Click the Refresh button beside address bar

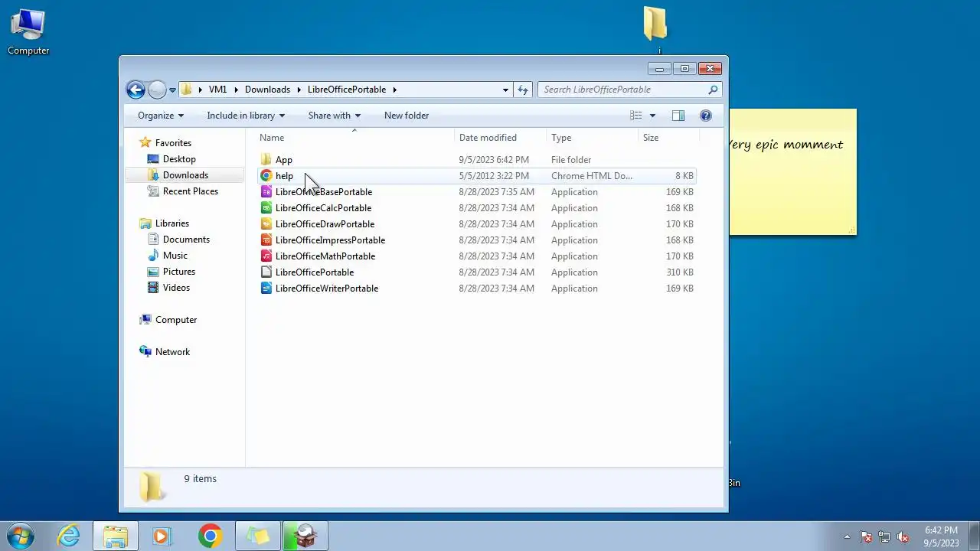(523, 90)
